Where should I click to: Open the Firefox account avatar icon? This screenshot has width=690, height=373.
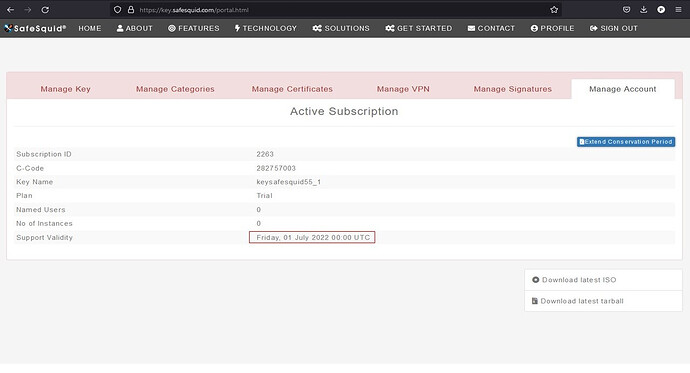(661, 10)
